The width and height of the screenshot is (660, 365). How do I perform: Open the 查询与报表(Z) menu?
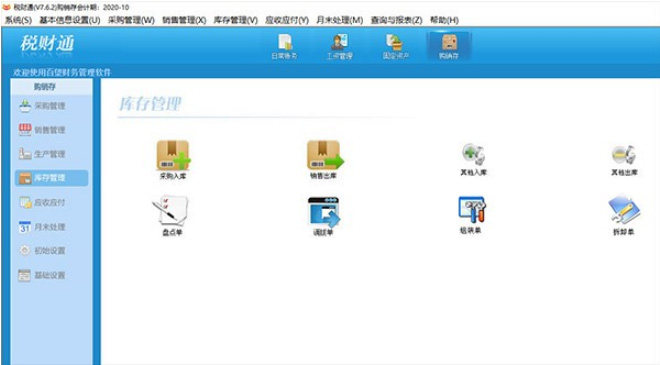[x=396, y=20]
